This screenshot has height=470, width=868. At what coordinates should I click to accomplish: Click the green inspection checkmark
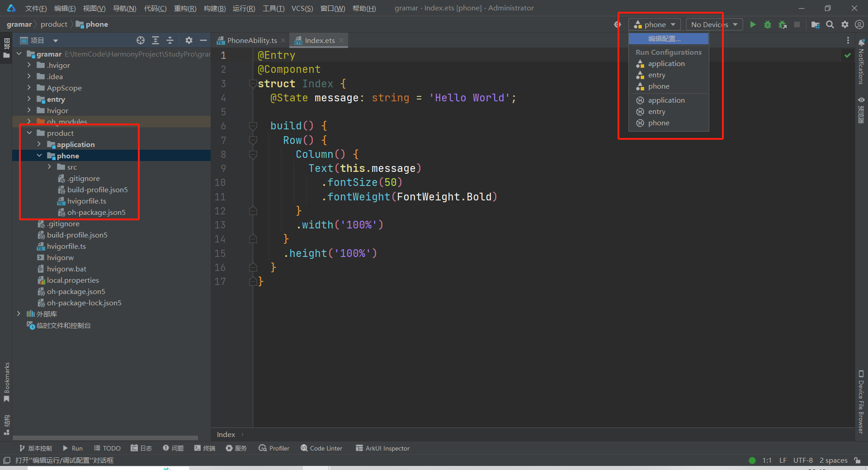[847, 55]
